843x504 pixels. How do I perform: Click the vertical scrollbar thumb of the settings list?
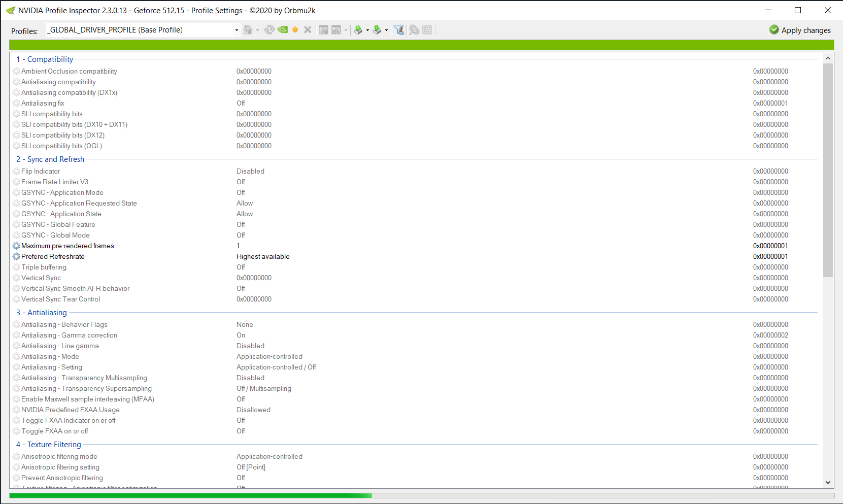click(x=828, y=170)
